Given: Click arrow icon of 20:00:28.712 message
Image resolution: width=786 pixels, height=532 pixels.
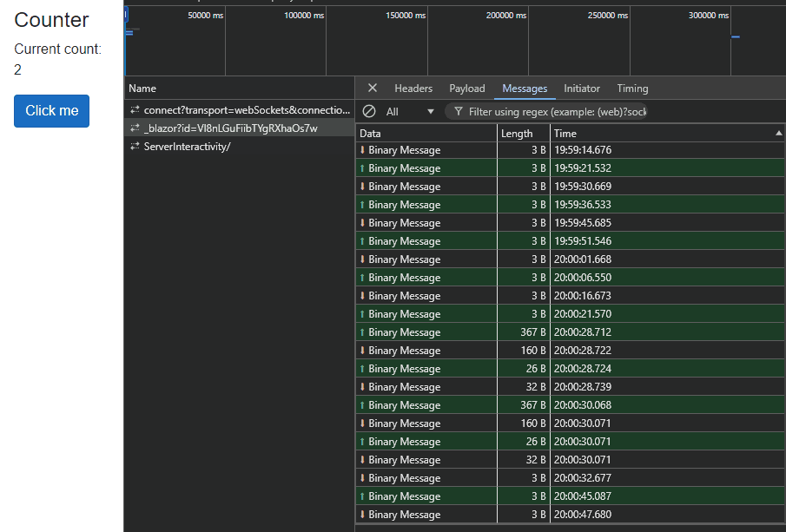Looking at the screenshot, I should [362, 332].
